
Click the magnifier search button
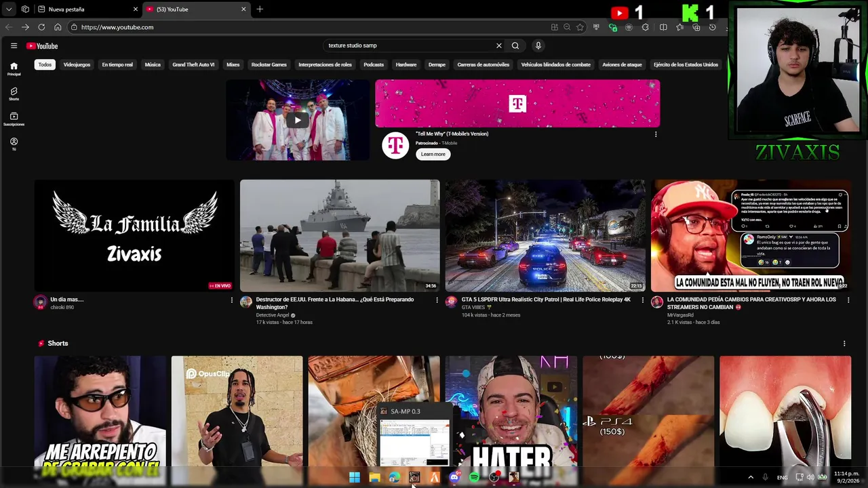tap(515, 45)
